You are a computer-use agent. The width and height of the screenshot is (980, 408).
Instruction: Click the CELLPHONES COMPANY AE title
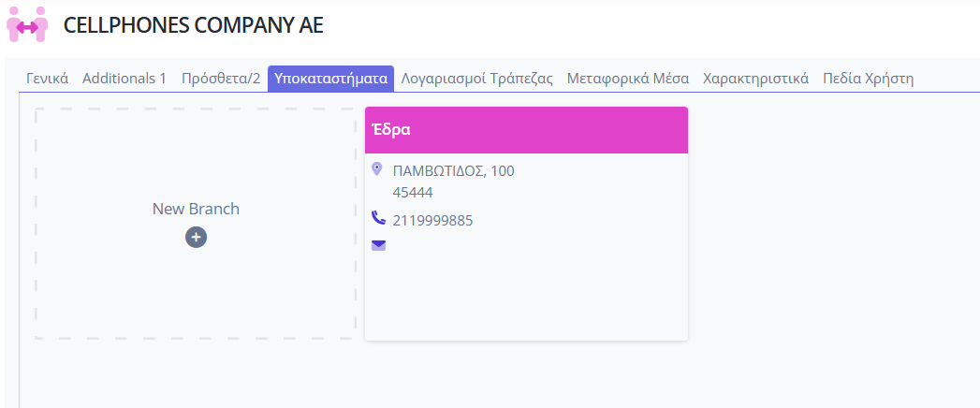[x=194, y=25]
